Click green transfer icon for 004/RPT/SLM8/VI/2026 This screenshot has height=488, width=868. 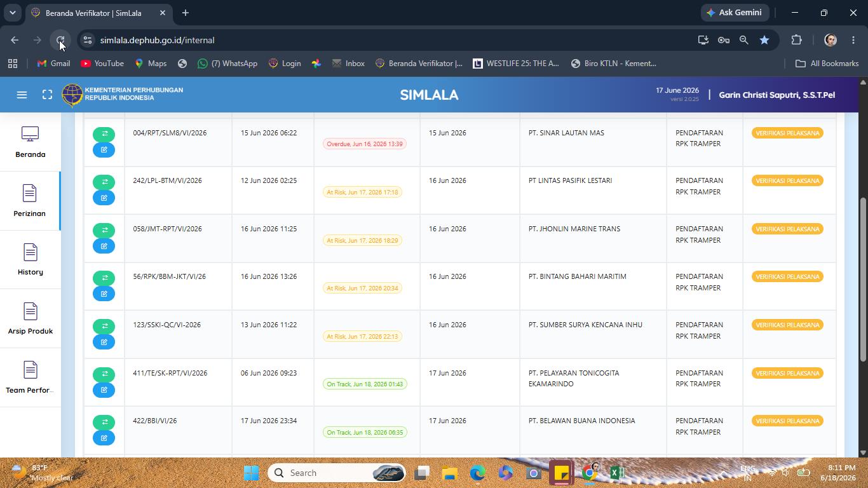104,134
